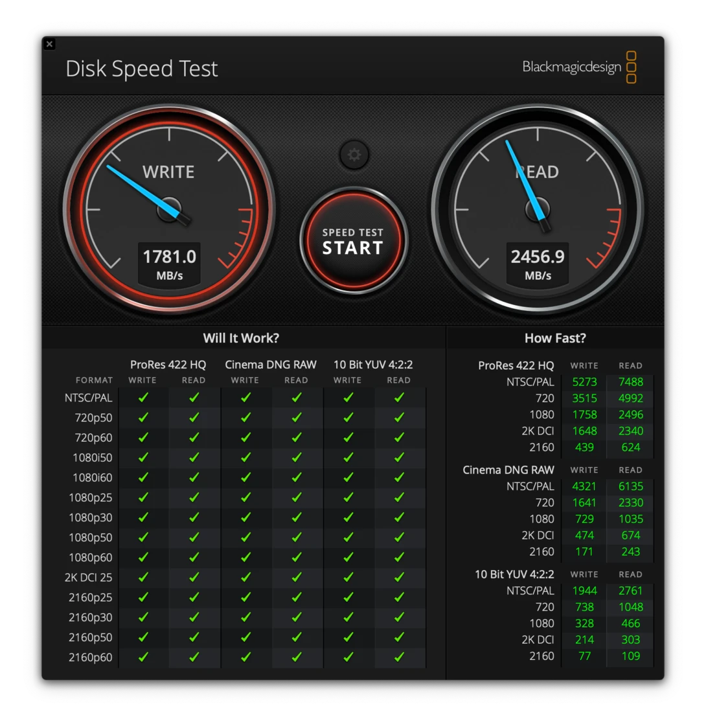
Task: Select the Will It Work? panel header
Action: pyautogui.click(x=241, y=338)
